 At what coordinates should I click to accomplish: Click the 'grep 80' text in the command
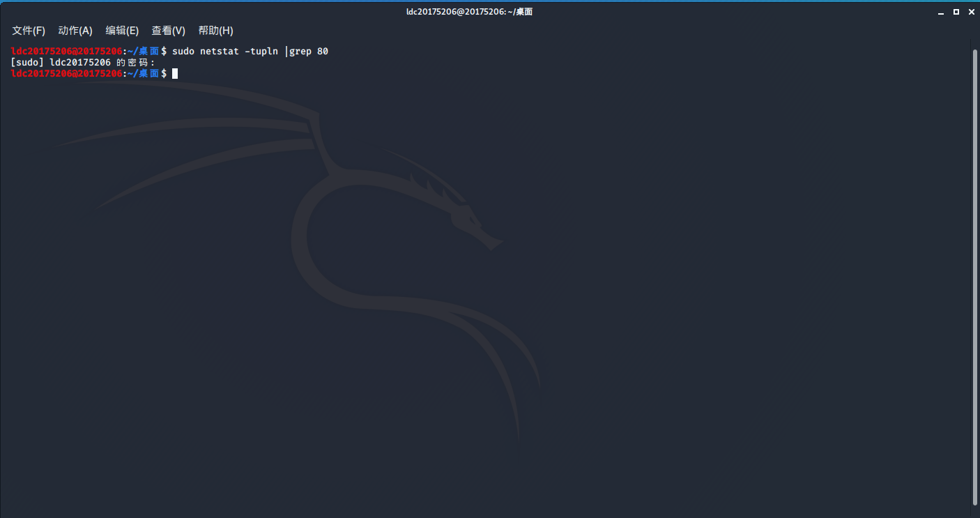[309, 52]
